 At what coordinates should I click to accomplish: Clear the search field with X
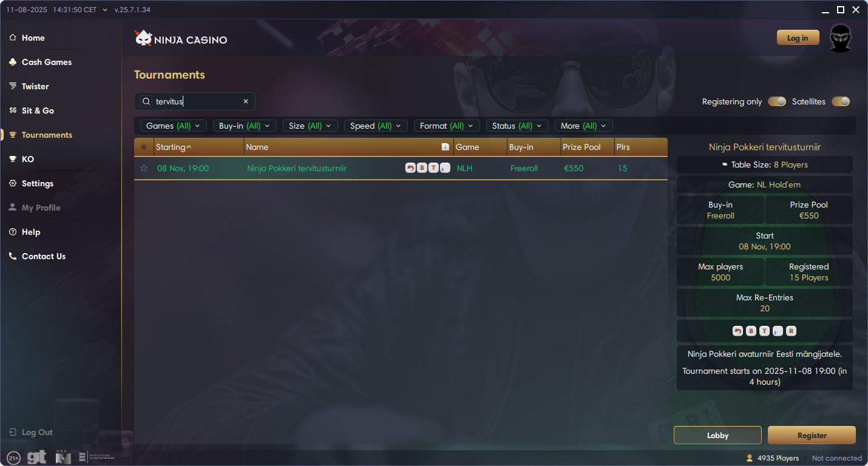click(x=246, y=101)
